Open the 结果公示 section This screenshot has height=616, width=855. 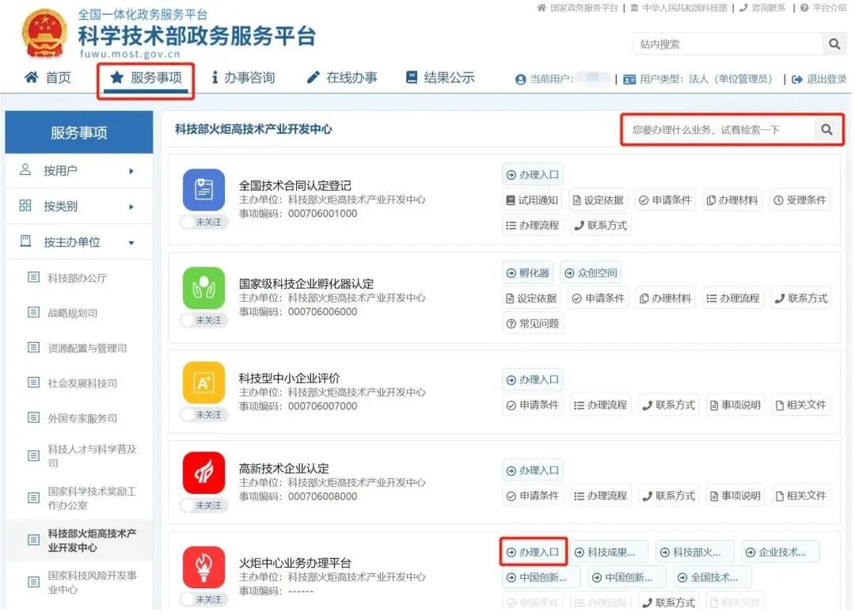[x=439, y=78]
